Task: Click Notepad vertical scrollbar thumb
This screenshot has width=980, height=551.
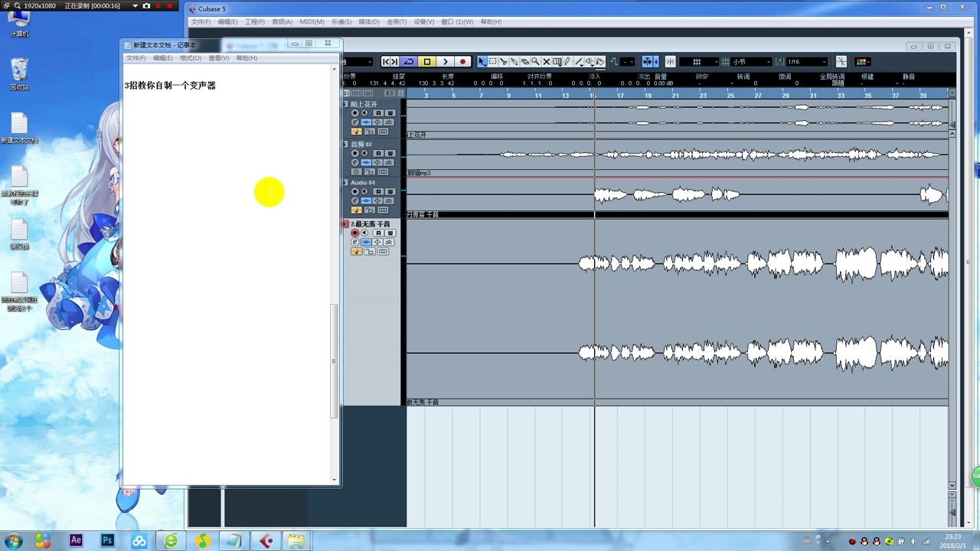Action: click(x=334, y=361)
